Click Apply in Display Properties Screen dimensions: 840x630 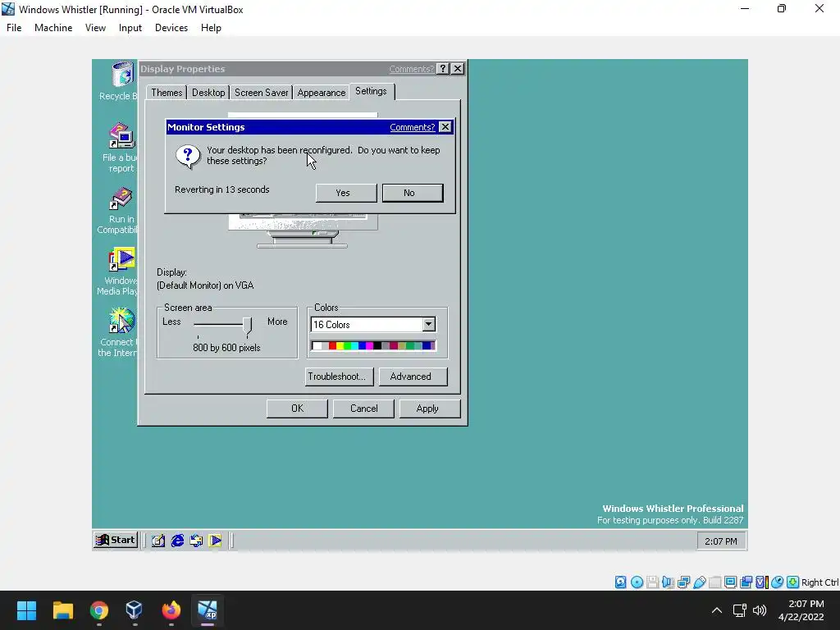point(430,409)
